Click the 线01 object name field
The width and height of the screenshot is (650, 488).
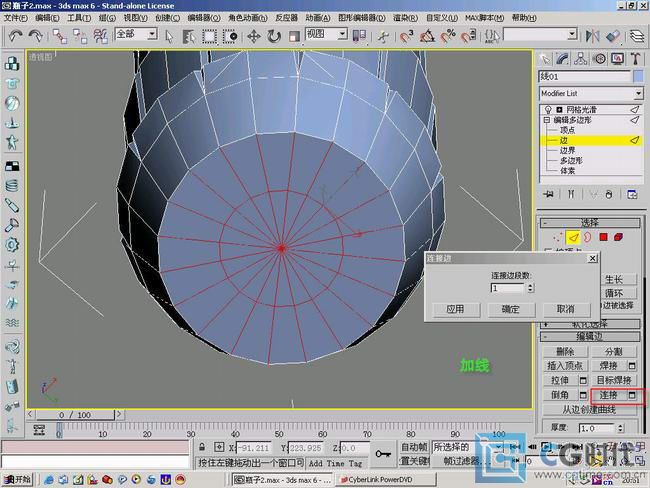coord(585,76)
